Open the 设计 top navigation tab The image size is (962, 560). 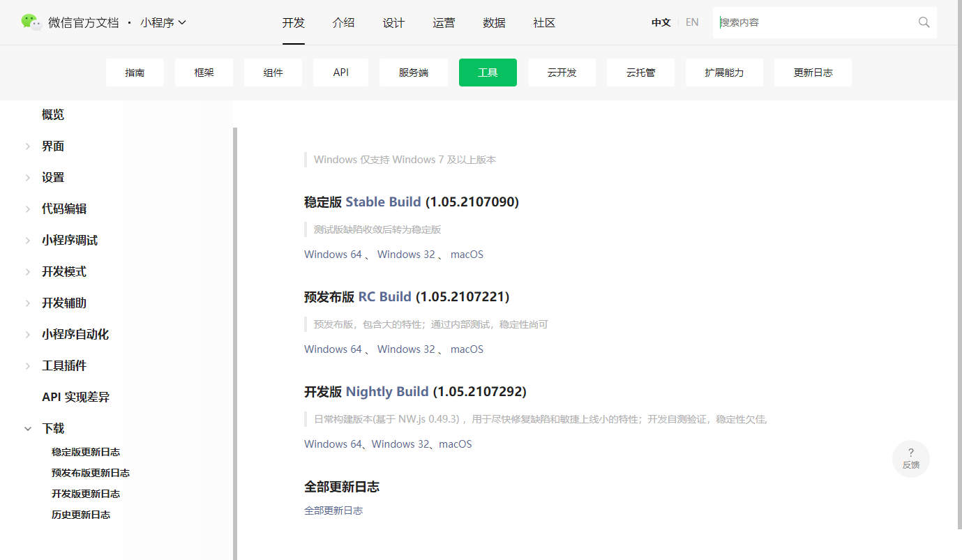(393, 23)
